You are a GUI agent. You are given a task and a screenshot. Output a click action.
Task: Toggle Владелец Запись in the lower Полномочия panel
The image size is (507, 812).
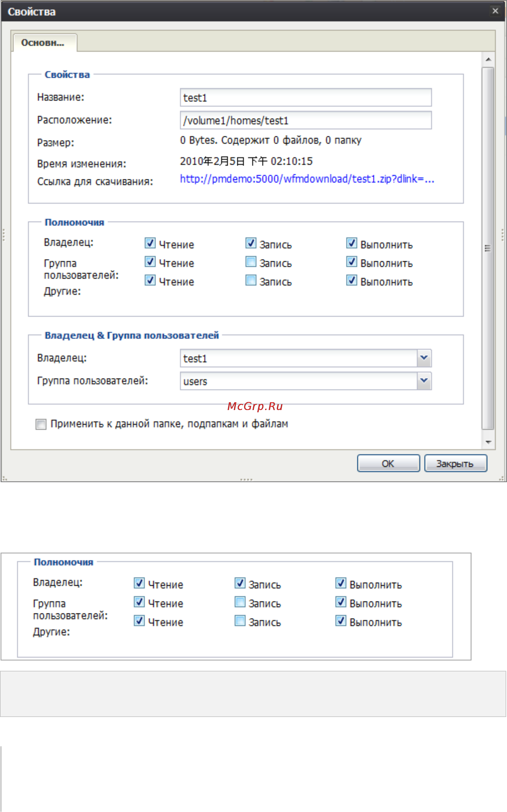pos(240,583)
